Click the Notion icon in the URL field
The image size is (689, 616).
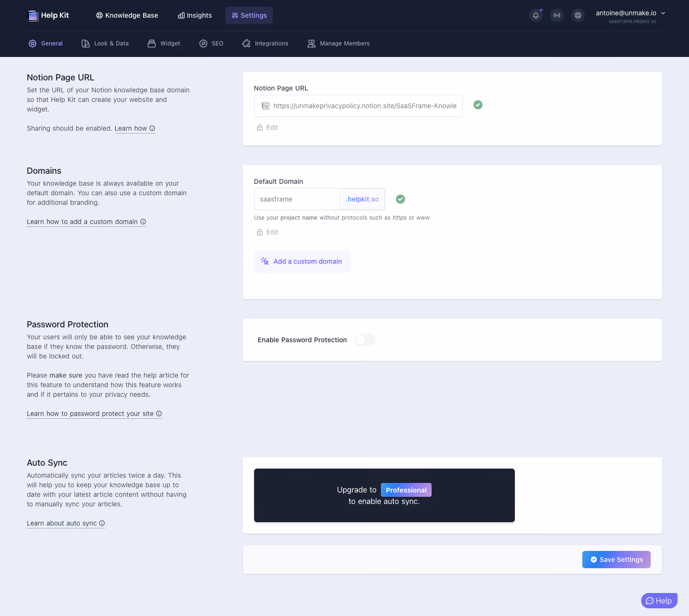tap(265, 106)
